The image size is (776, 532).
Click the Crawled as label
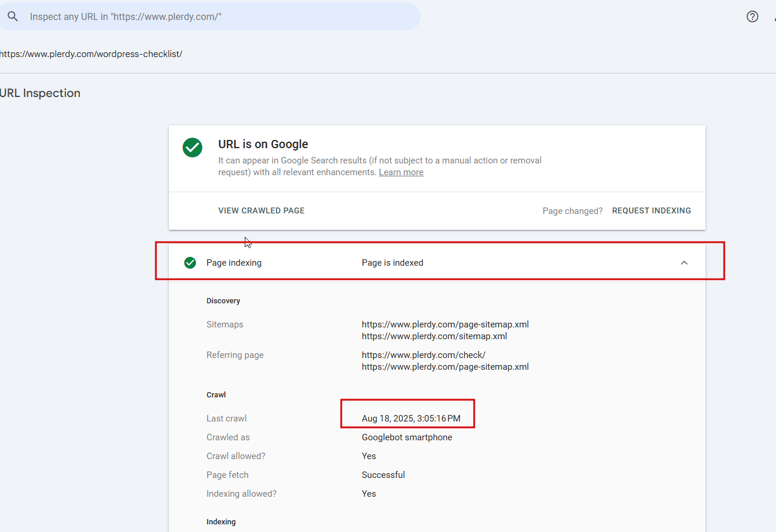click(x=228, y=437)
